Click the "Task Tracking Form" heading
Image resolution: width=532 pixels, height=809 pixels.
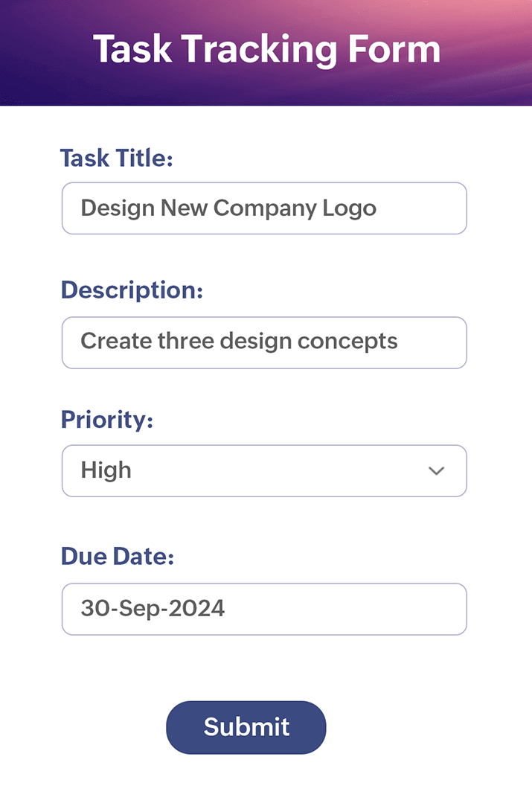[x=266, y=50]
